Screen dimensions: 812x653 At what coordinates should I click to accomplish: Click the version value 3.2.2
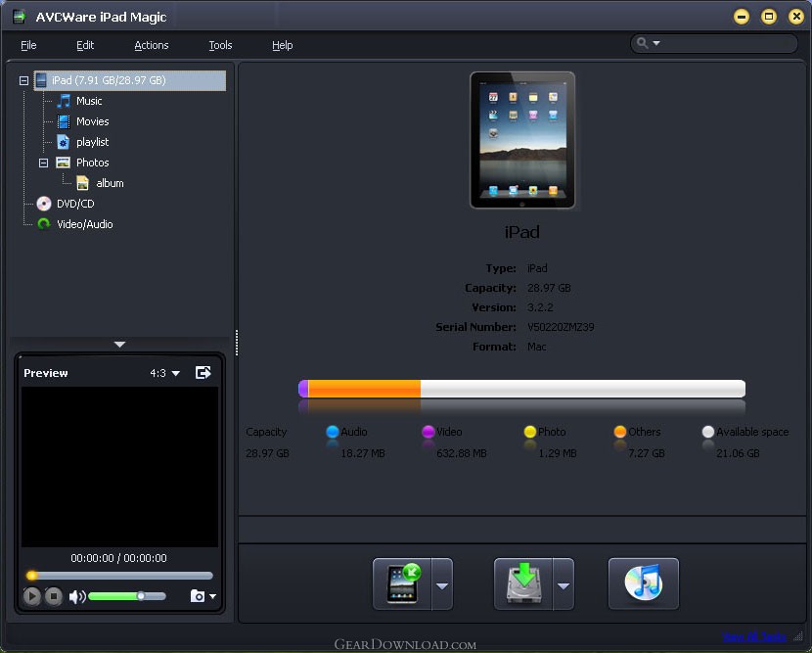(x=540, y=307)
